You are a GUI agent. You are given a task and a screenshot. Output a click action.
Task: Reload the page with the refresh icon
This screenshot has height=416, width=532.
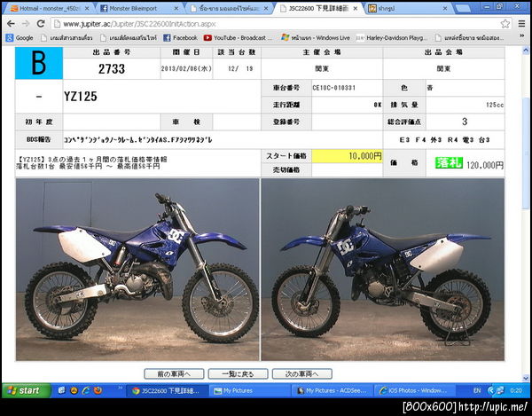coord(41,23)
